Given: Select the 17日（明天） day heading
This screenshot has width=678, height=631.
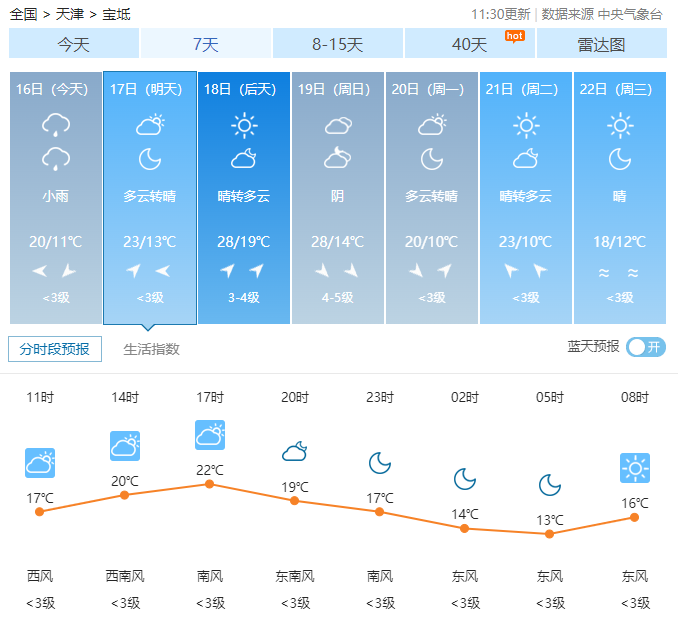Looking at the screenshot, I should 146,89.
